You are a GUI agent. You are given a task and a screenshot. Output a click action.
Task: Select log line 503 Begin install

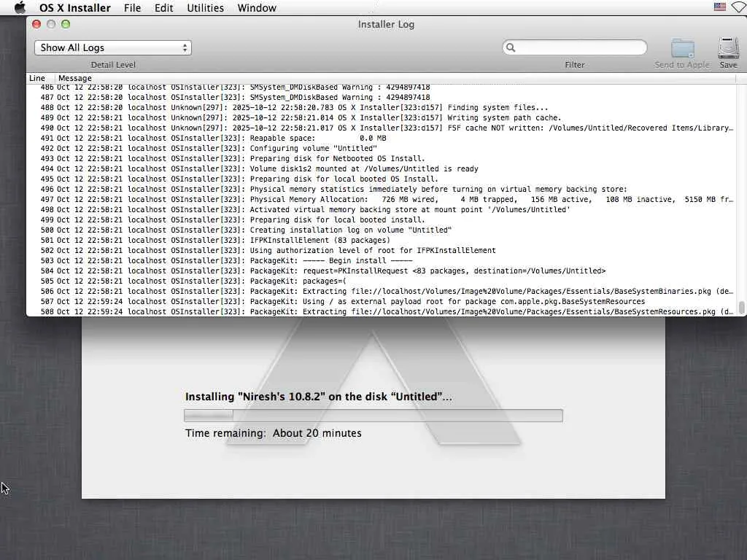381,261
